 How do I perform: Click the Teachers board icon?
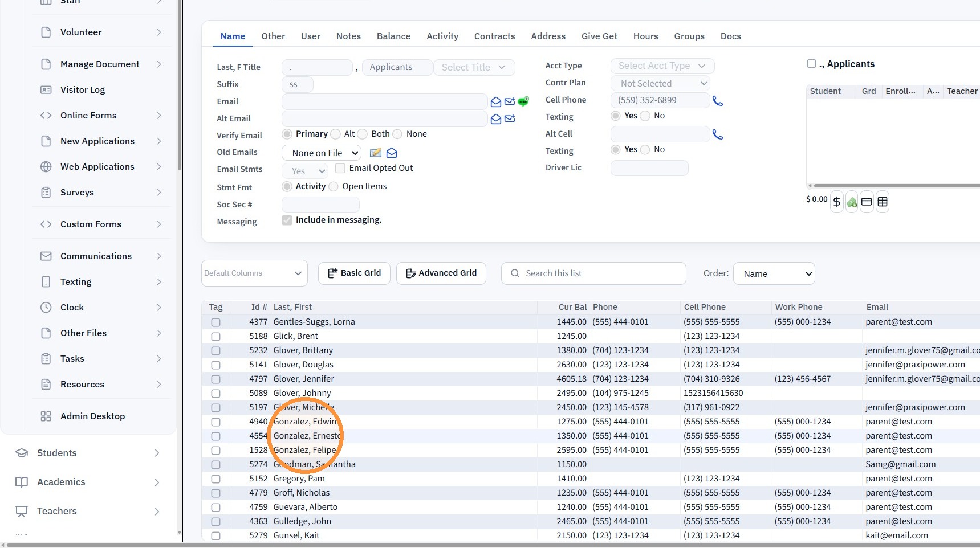[22, 511]
